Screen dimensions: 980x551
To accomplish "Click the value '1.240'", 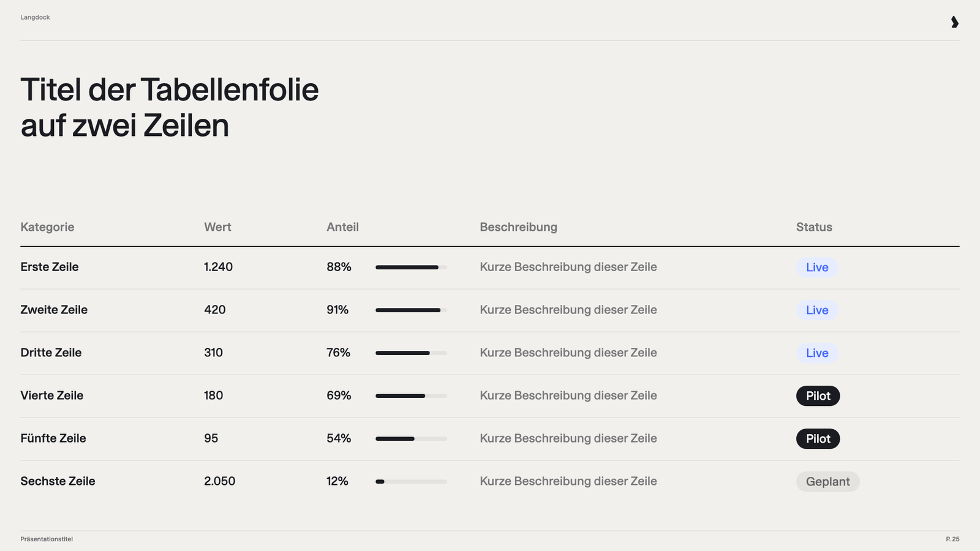I will pyautogui.click(x=218, y=267).
